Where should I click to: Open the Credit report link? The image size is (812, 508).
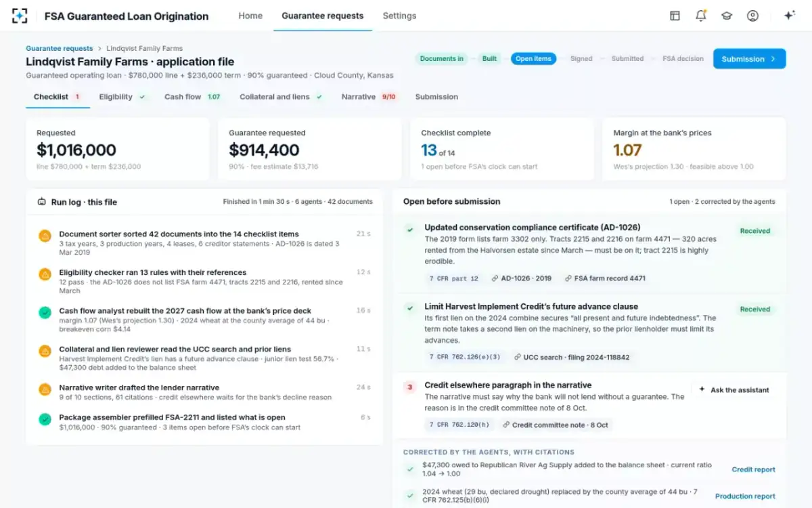coord(754,469)
